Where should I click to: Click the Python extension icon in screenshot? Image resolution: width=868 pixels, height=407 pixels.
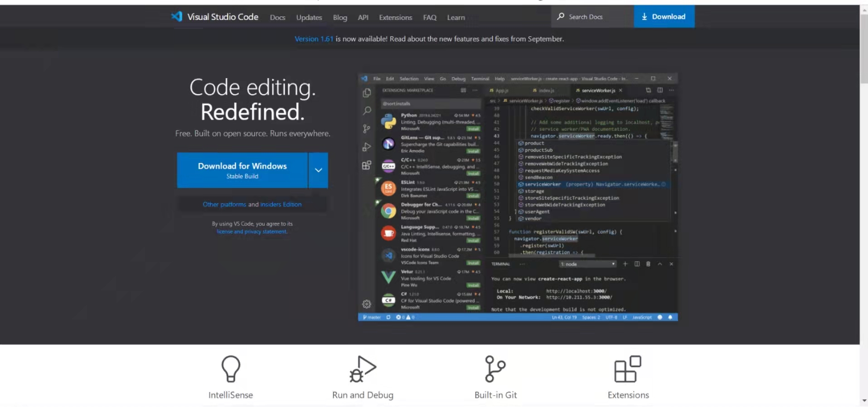click(x=388, y=121)
